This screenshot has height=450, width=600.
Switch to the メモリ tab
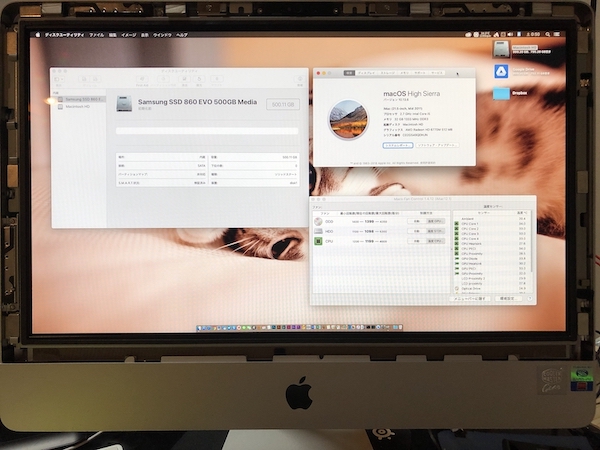(x=404, y=73)
